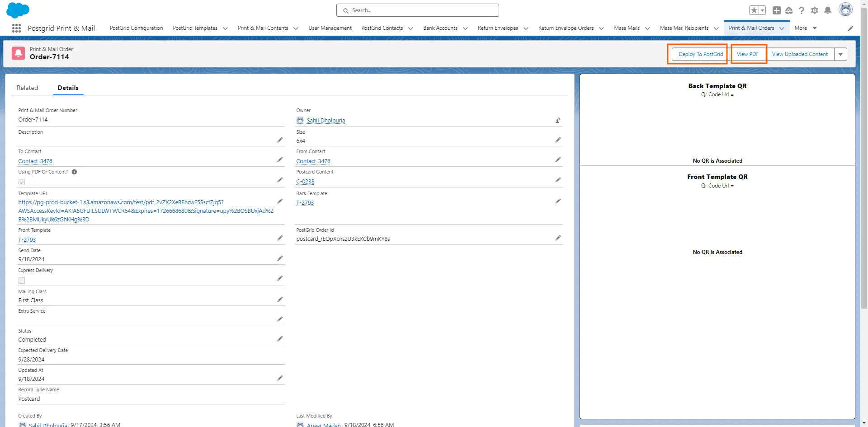Click the change owner icon
Viewport: 868px width, 427px height.
coord(558,121)
